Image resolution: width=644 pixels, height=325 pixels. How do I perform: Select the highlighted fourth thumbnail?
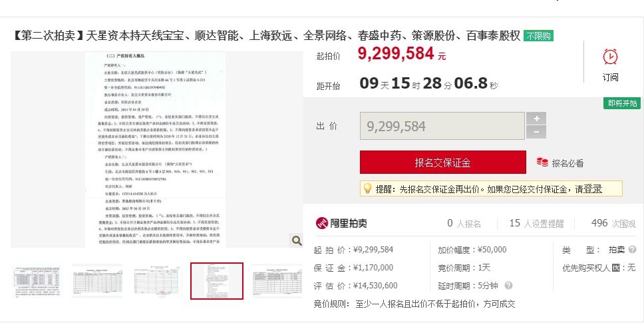[217, 281]
